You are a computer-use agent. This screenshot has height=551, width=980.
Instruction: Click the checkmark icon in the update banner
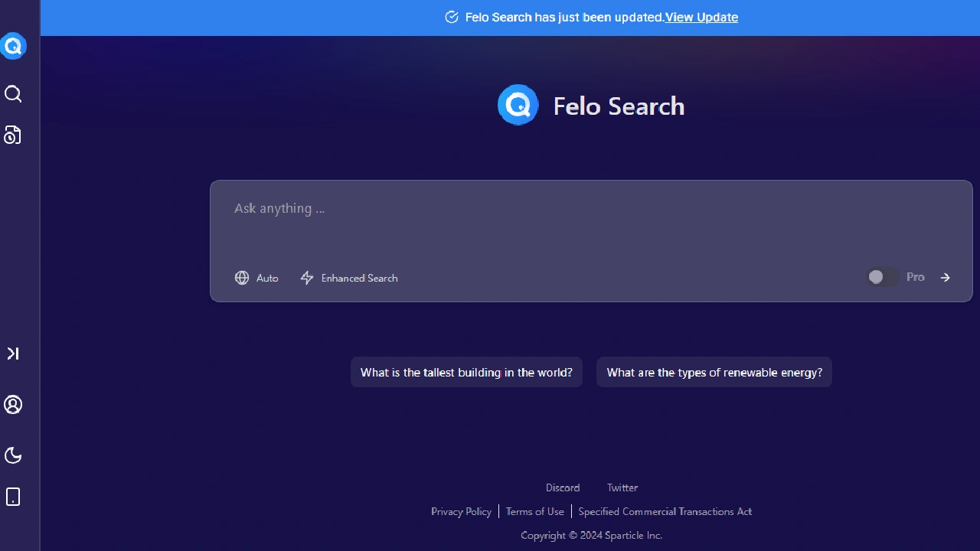click(452, 17)
